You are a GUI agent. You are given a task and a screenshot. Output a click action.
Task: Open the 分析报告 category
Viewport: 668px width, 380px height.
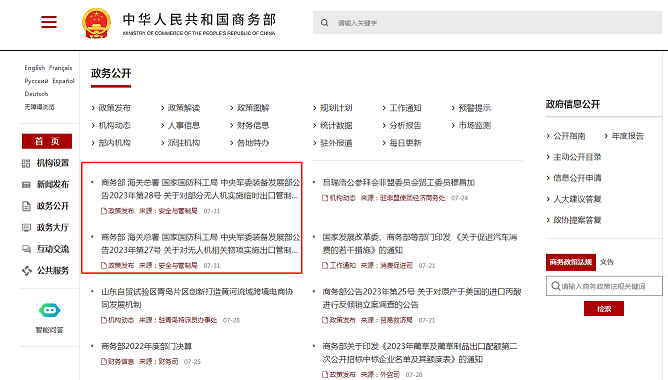(x=405, y=125)
